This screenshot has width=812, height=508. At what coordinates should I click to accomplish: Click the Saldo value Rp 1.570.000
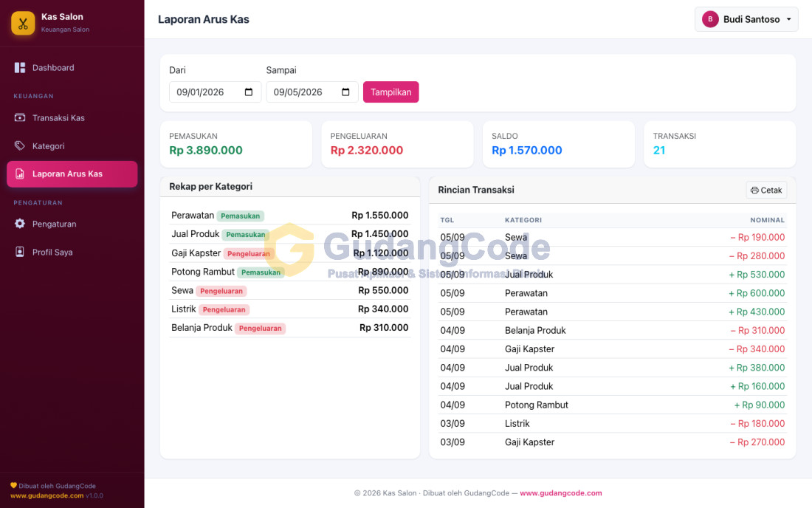click(526, 150)
